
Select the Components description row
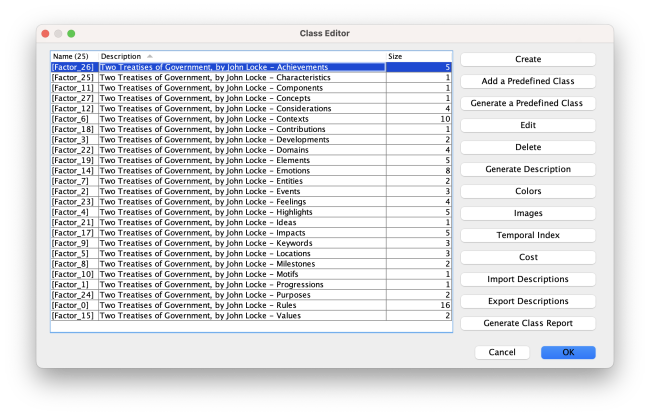[x=242, y=88]
